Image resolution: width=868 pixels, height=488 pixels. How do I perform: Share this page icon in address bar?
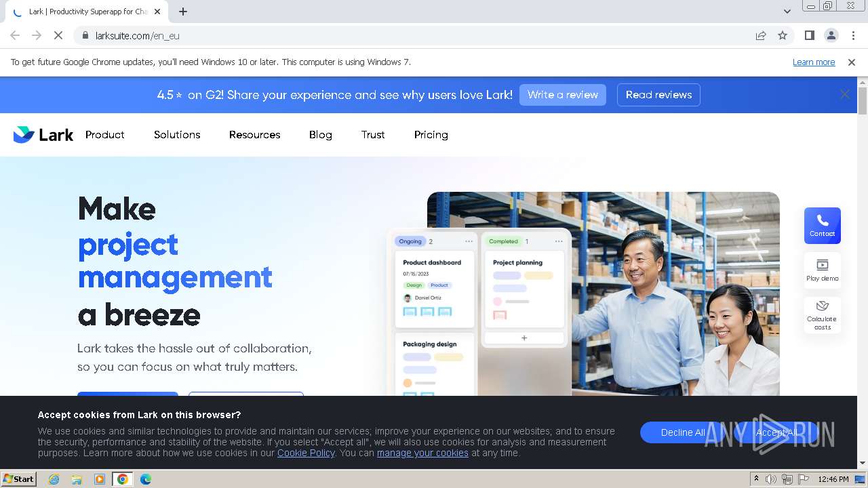pos(761,35)
